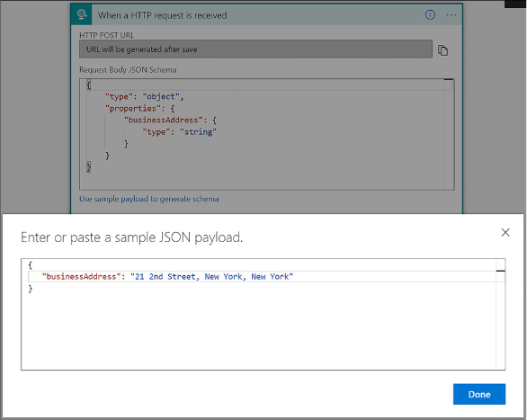
Task: Click the 'When a HTTP request is received' title
Action: [163, 15]
